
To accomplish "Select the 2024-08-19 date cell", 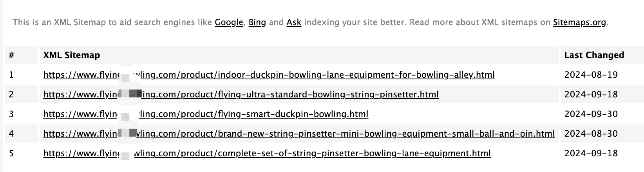I will (x=591, y=75).
